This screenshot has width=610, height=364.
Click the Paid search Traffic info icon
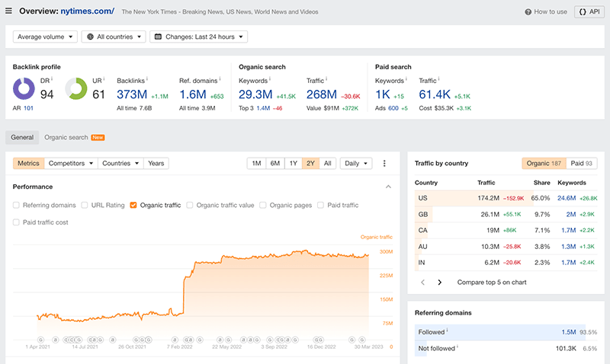439,79
